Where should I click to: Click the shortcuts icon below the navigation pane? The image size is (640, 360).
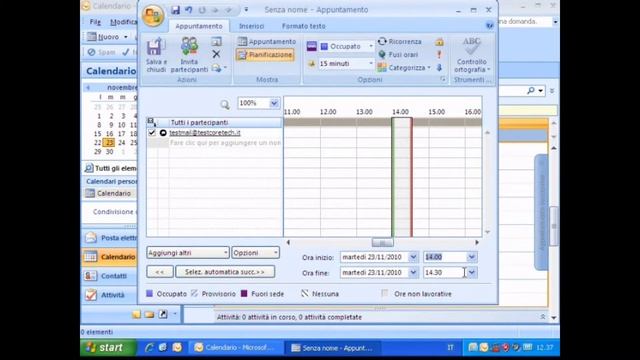[x=163, y=314]
